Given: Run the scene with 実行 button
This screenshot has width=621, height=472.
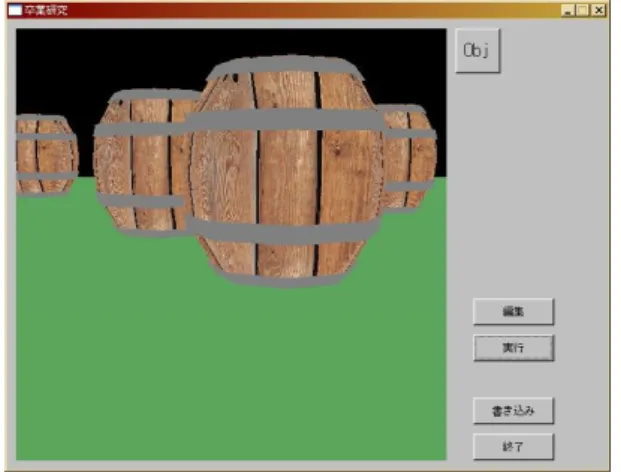Looking at the screenshot, I should coord(513,348).
